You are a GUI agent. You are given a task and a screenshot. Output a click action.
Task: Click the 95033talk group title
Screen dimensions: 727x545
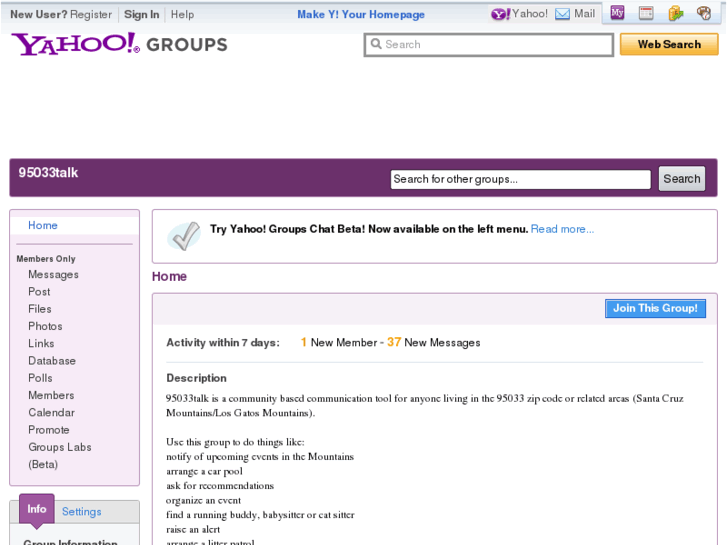click(x=48, y=173)
